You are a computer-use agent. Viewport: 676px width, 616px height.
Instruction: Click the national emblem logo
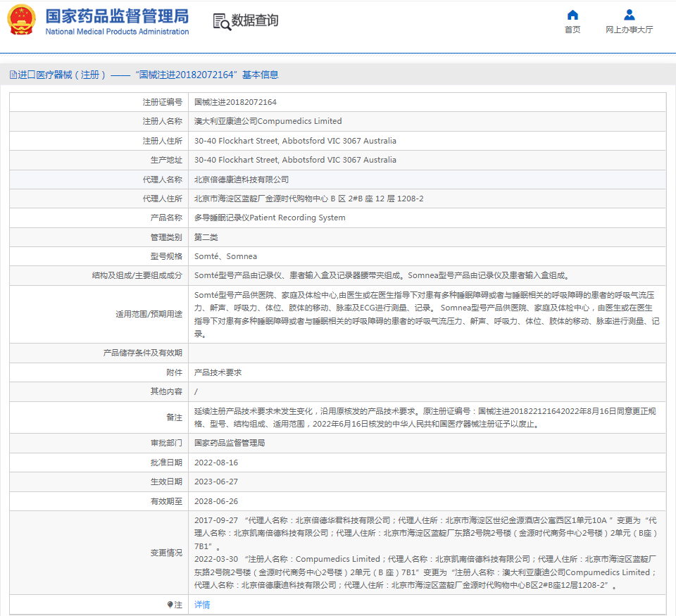(21, 20)
